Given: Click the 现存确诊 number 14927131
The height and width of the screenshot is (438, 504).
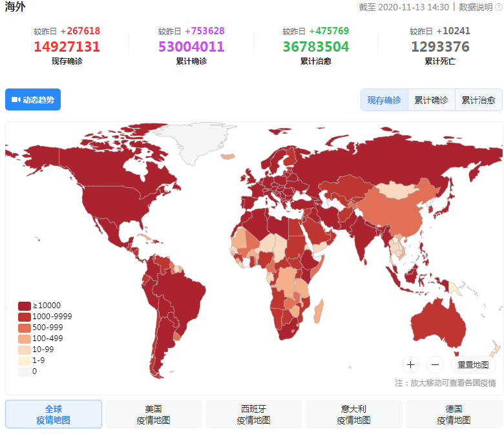Looking at the screenshot, I should pos(67,47).
